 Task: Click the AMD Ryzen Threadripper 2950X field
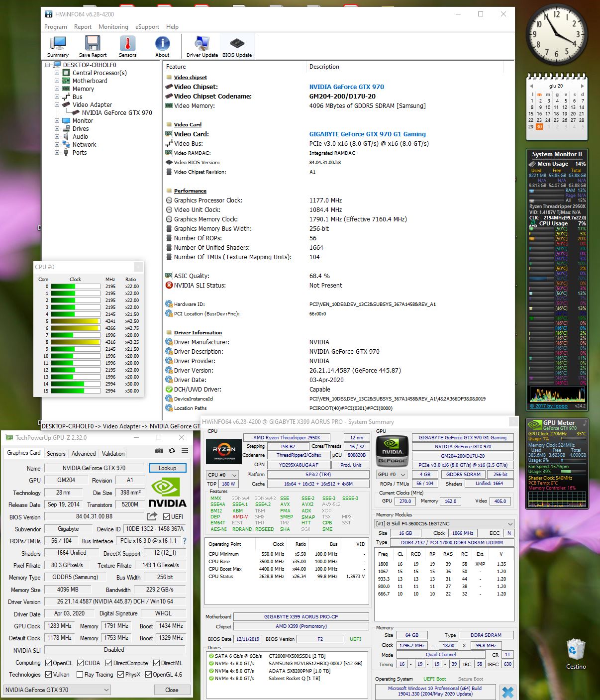click(294, 438)
